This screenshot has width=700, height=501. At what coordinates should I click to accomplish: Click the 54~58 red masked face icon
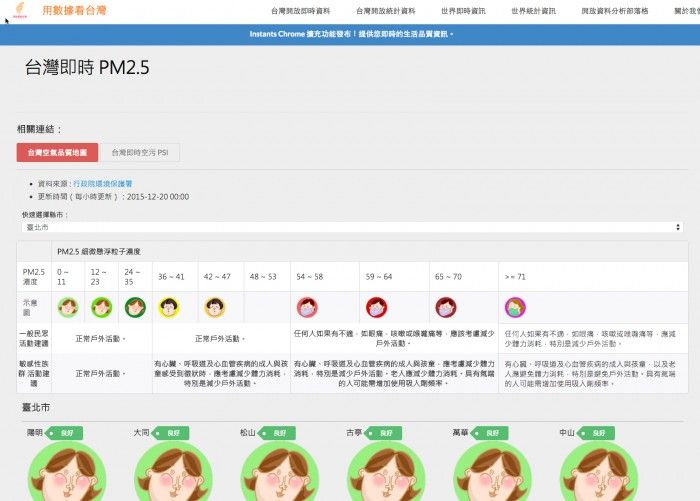307,307
